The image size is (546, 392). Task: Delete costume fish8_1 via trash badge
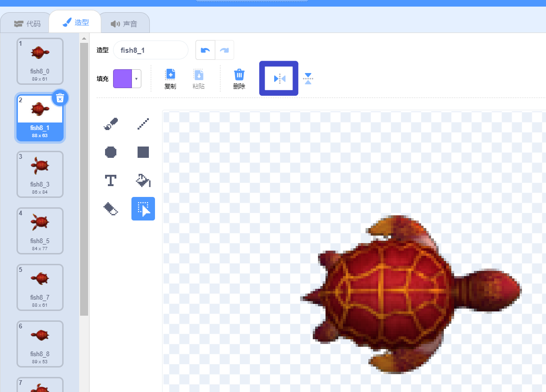(x=60, y=98)
